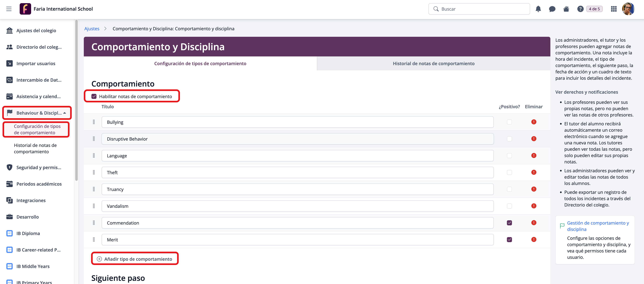Click Añadir tipo de comportamiento button
Viewport: 644px width, 284px height.
pyautogui.click(x=135, y=259)
